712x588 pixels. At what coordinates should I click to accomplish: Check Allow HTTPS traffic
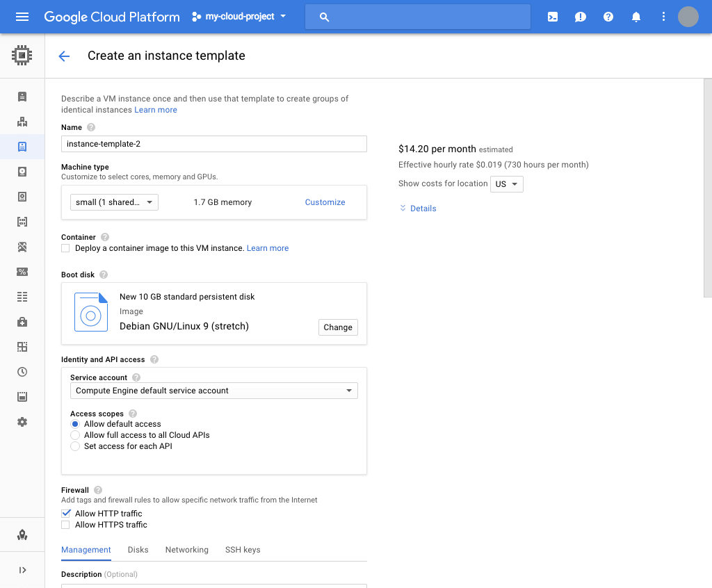pos(65,525)
